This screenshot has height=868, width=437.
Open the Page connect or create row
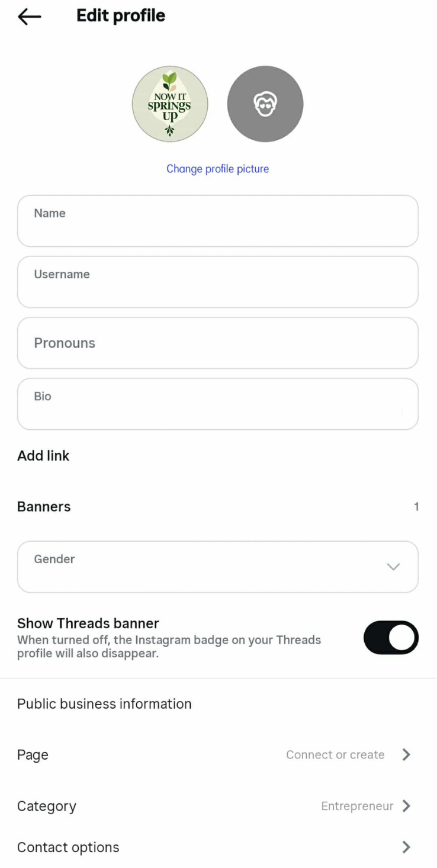pos(218,755)
